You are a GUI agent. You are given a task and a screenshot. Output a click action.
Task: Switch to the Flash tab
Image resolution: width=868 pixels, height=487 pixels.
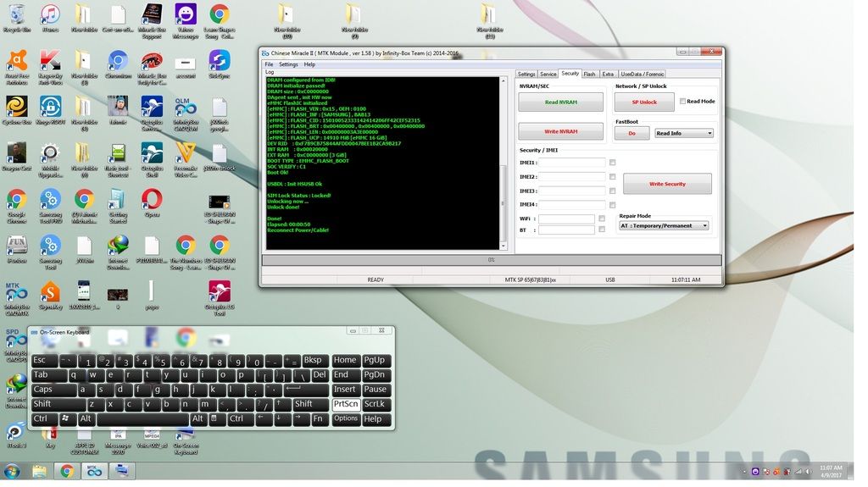pos(590,75)
